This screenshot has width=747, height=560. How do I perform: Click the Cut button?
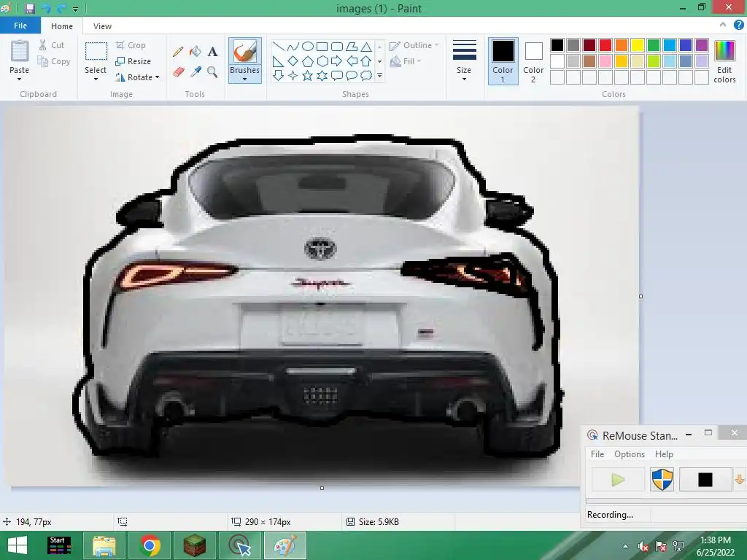pyautogui.click(x=52, y=45)
